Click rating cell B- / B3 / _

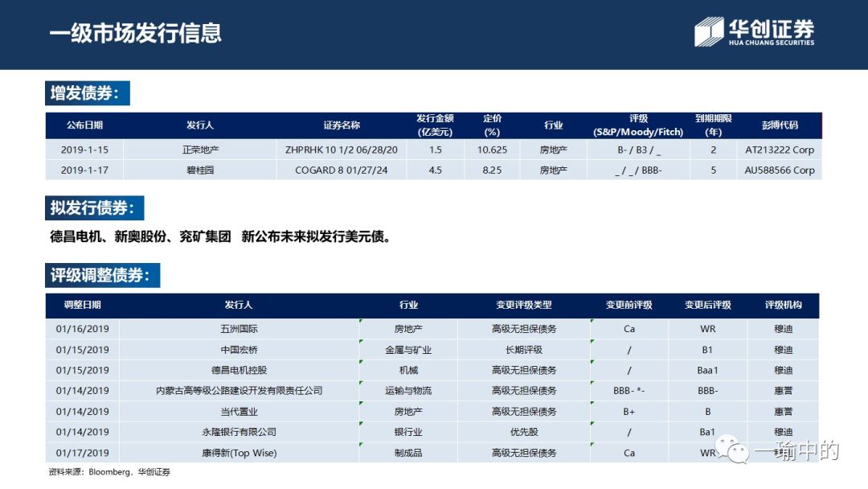click(x=639, y=150)
